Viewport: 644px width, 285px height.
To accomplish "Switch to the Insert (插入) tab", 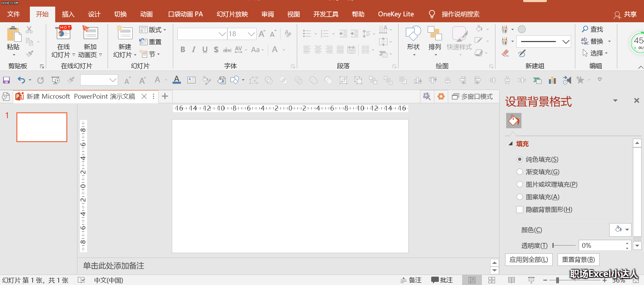I will click(x=68, y=14).
